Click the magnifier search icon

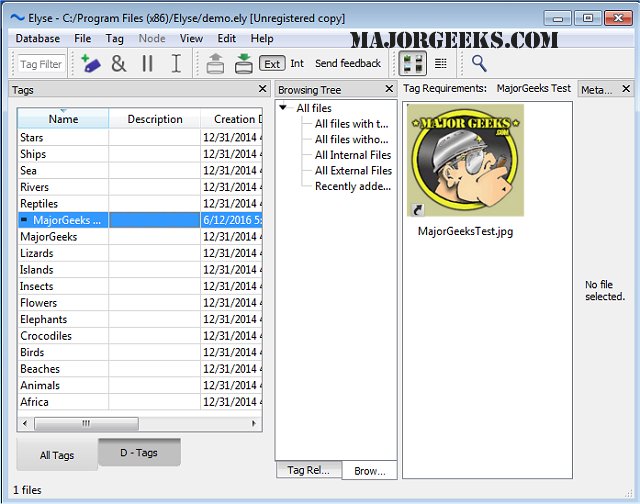tap(479, 63)
